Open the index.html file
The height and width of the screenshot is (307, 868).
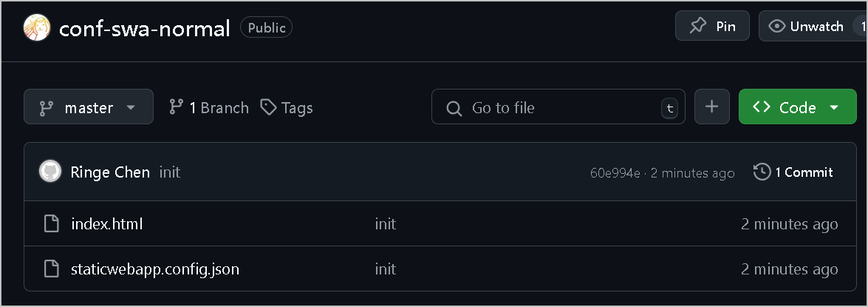pos(107,223)
